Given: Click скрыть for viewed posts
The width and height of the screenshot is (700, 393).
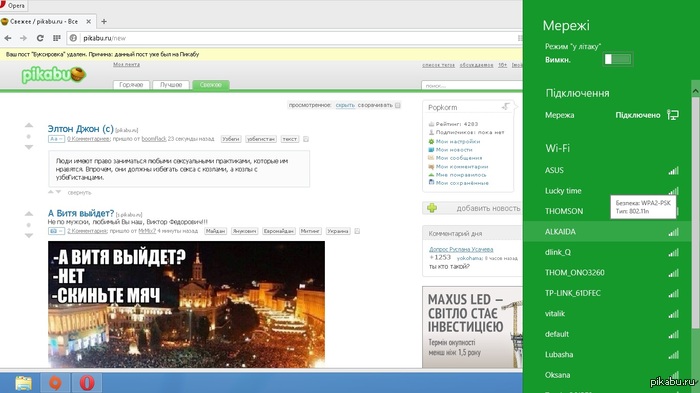Looking at the screenshot, I should [x=345, y=105].
